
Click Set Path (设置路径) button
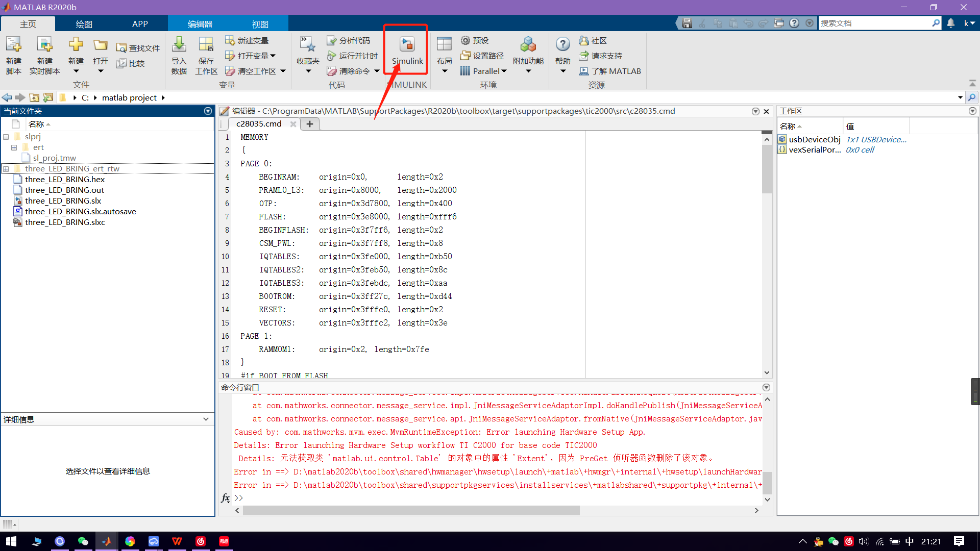click(482, 56)
